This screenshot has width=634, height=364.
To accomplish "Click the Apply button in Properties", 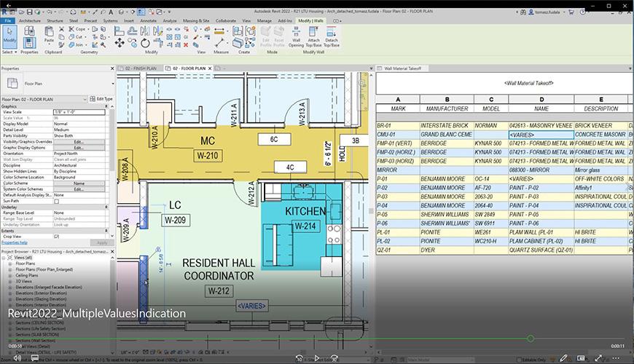I will coord(102,243).
